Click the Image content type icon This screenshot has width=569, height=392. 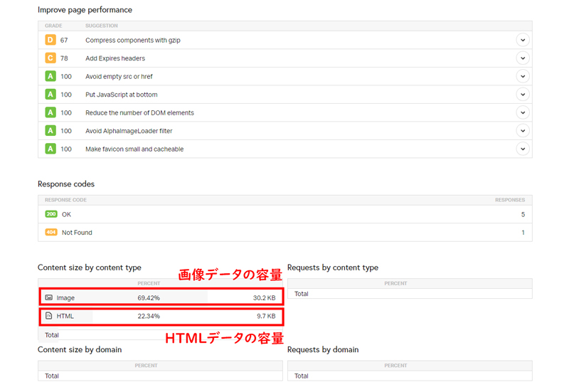(48, 297)
